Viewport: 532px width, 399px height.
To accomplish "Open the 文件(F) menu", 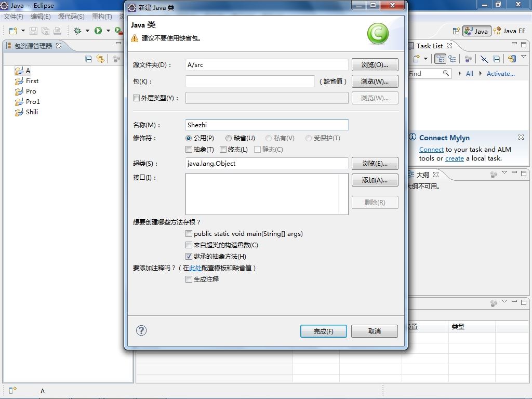I will 13,16.
